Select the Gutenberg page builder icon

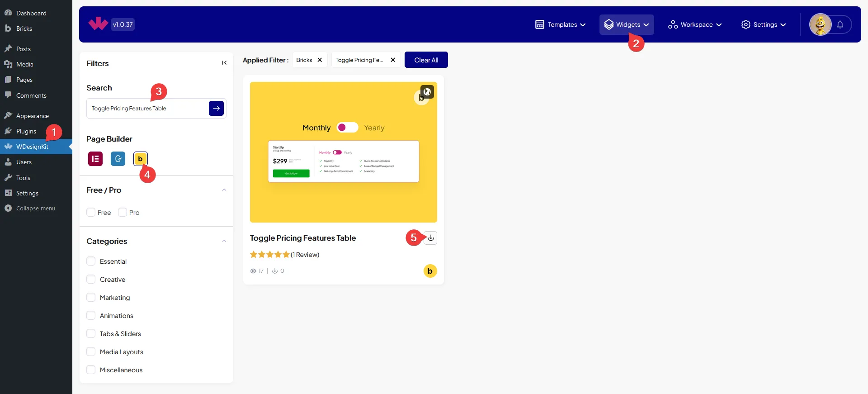click(x=118, y=159)
